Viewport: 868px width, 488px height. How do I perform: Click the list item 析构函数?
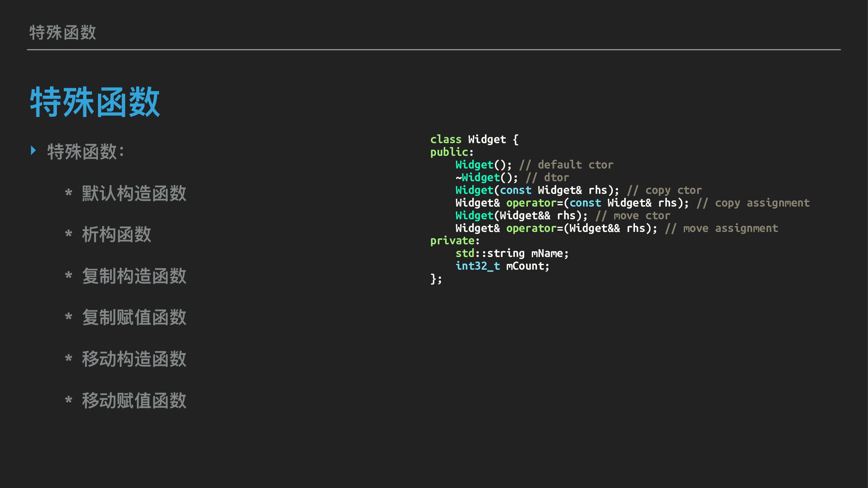(116, 235)
